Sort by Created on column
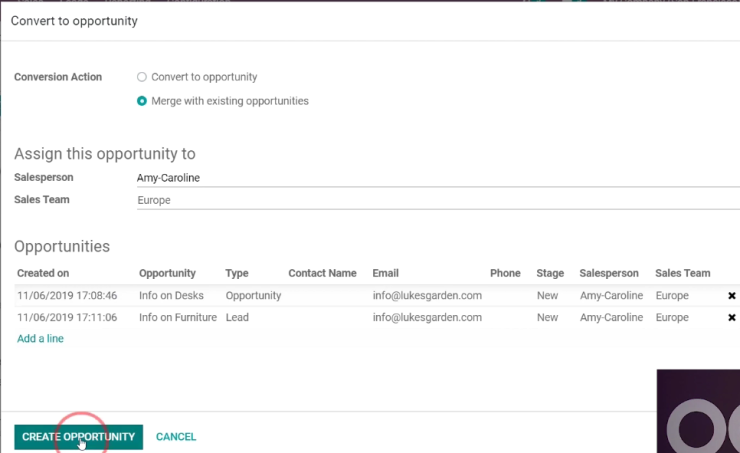This screenshot has width=740, height=453. (43, 273)
